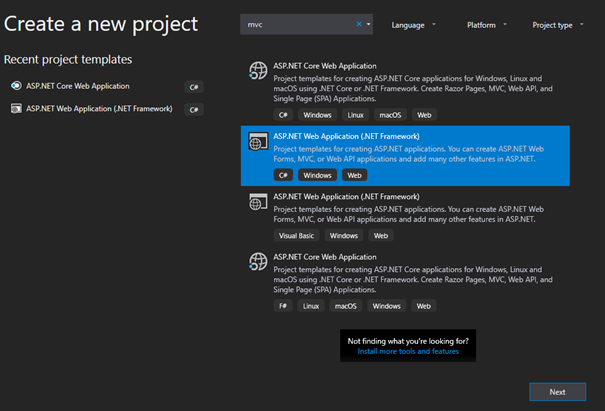The image size is (605, 411).
Task: Click the ASP.NET Core Web Application C# template icon
Action: 258,70
